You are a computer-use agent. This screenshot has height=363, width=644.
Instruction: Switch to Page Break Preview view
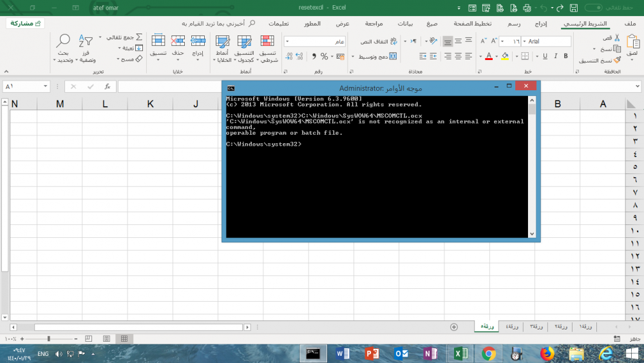[88, 338]
